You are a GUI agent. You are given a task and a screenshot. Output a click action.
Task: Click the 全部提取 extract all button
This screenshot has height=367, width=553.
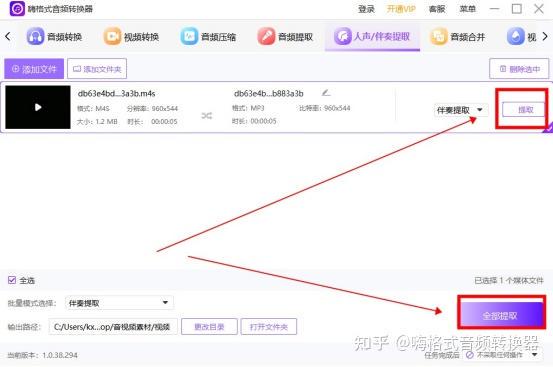click(502, 315)
